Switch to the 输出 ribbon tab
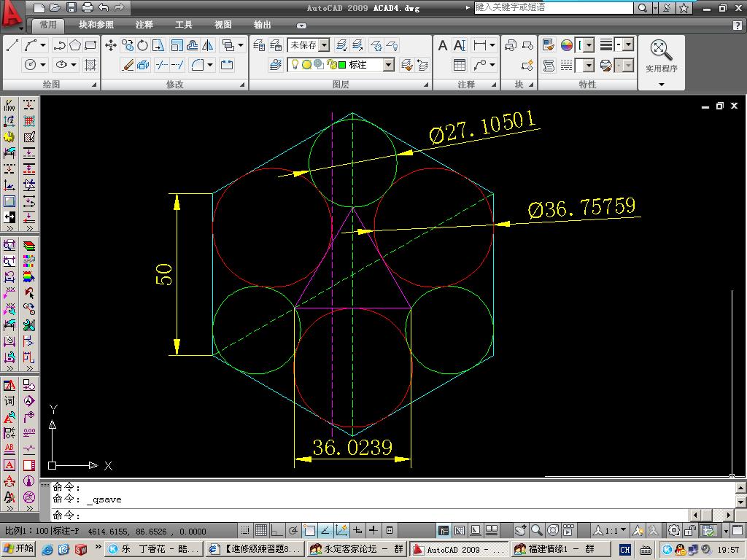 pyautogui.click(x=263, y=25)
